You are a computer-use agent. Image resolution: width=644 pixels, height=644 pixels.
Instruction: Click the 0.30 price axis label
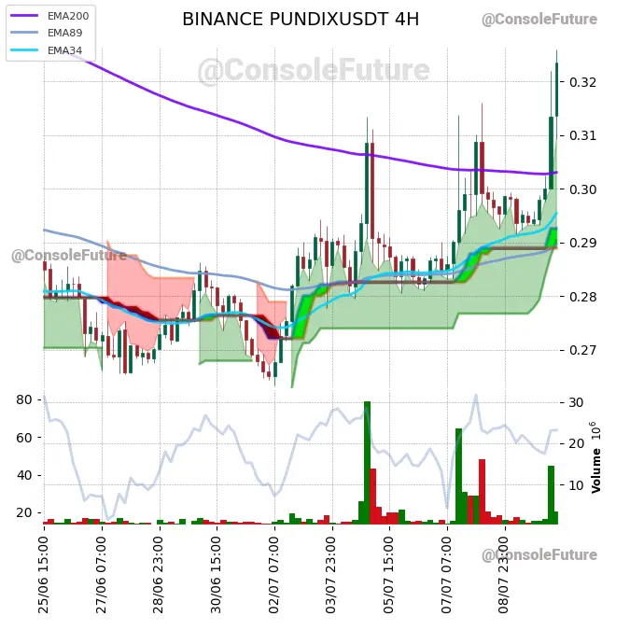tap(582, 189)
